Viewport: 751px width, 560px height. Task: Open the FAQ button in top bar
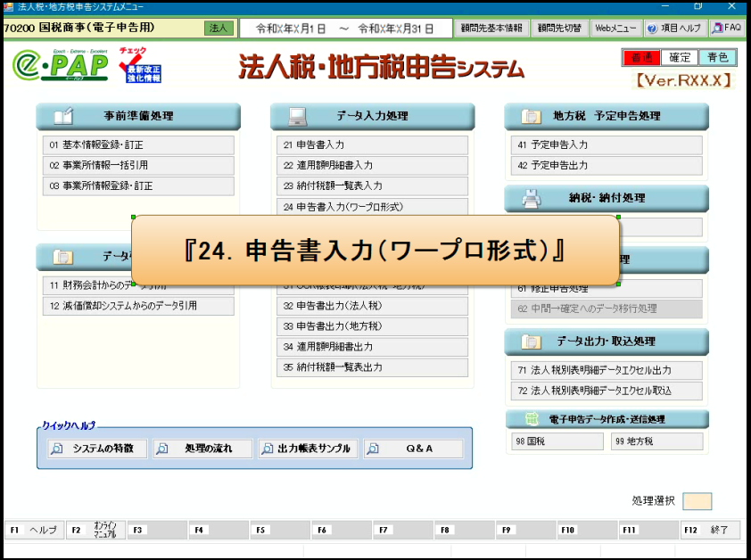727,28
